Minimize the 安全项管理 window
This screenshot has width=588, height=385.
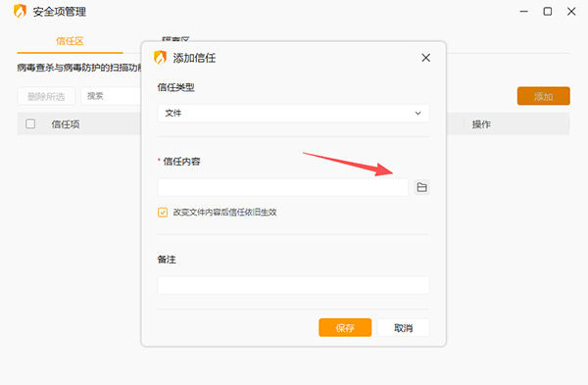[524, 12]
